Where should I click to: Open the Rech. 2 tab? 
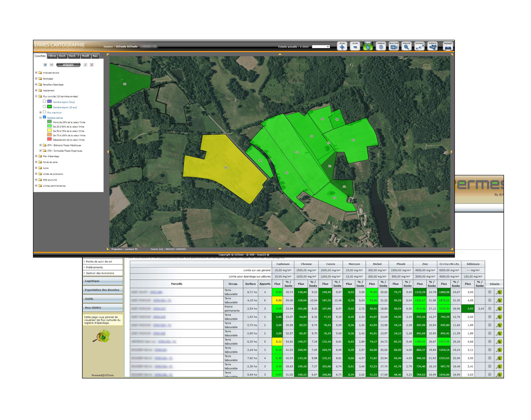[x=74, y=56]
